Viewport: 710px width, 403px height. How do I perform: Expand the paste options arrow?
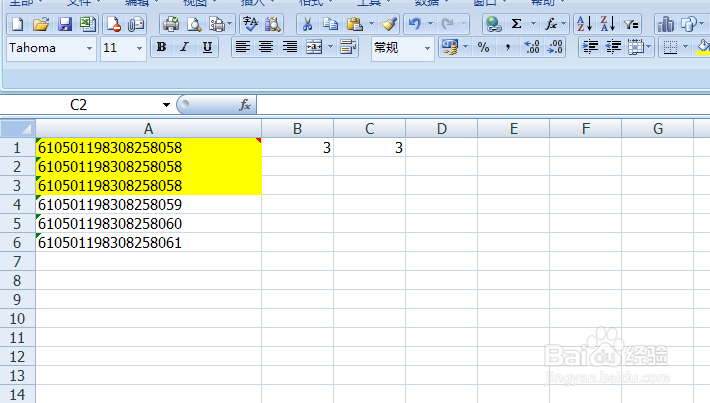[371, 24]
